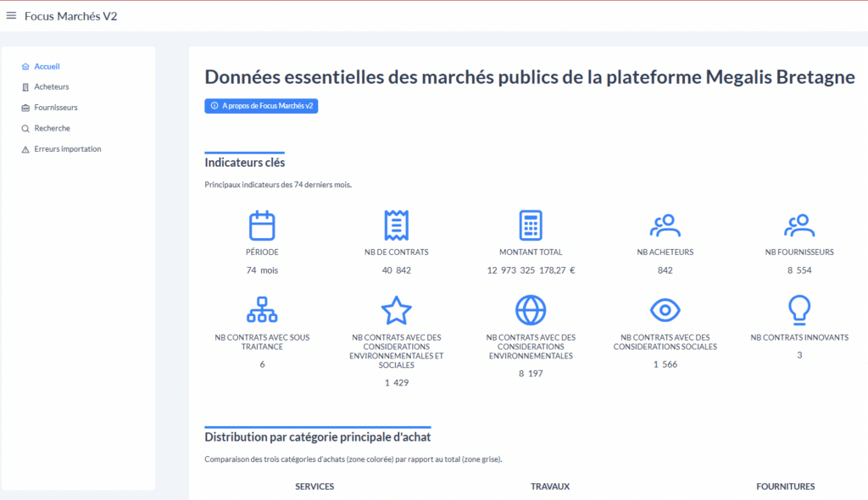
Task: Open the hamburger menu icon
Action: (11, 15)
